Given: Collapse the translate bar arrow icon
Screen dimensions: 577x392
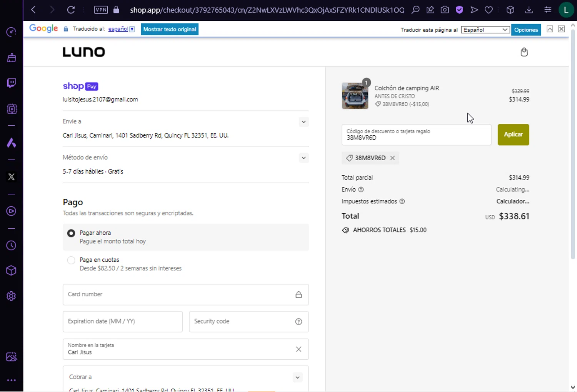Looking at the screenshot, I should [x=550, y=29].
